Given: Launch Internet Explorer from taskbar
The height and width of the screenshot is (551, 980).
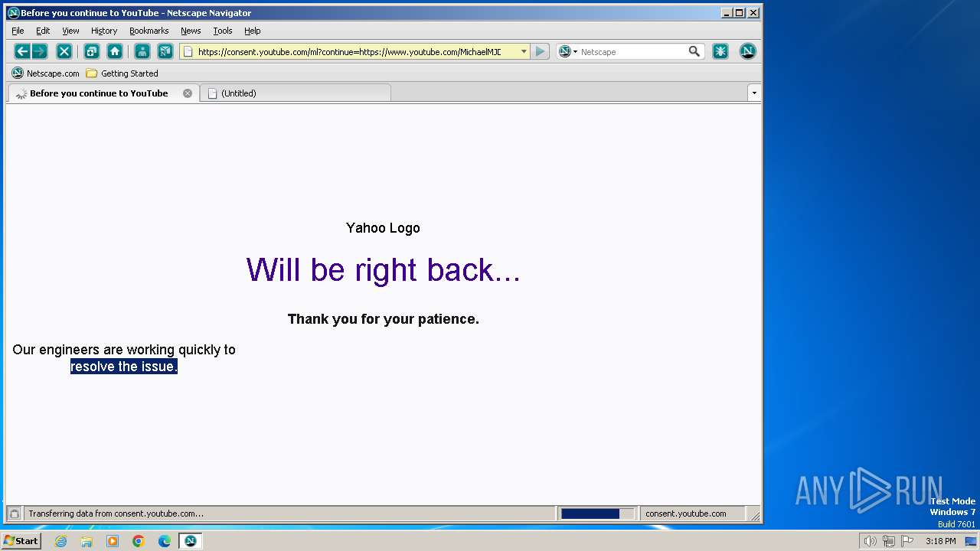Looking at the screenshot, I should point(60,541).
